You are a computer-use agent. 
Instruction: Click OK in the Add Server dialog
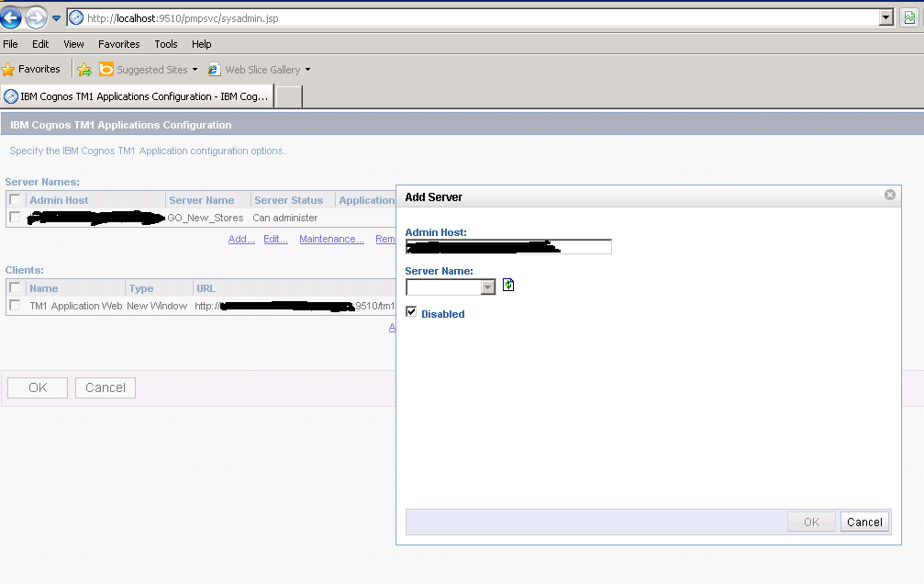point(811,522)
